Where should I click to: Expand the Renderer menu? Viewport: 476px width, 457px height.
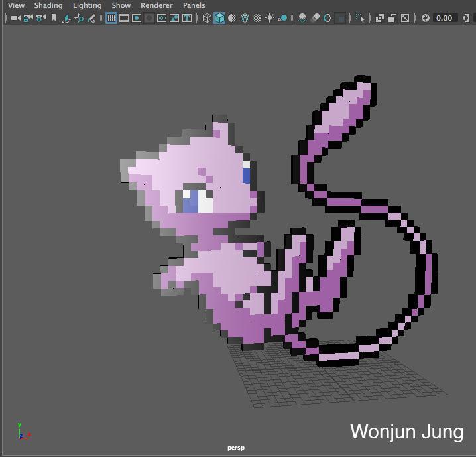click(156, 5)
